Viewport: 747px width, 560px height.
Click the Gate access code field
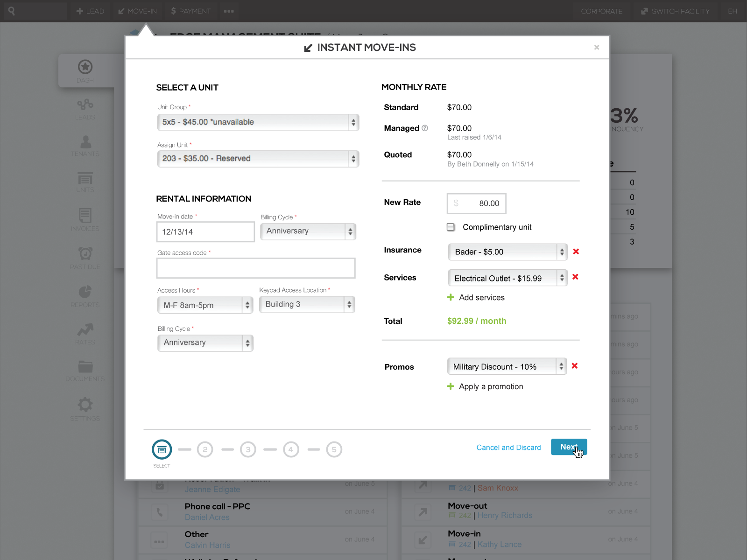point(256,268)
